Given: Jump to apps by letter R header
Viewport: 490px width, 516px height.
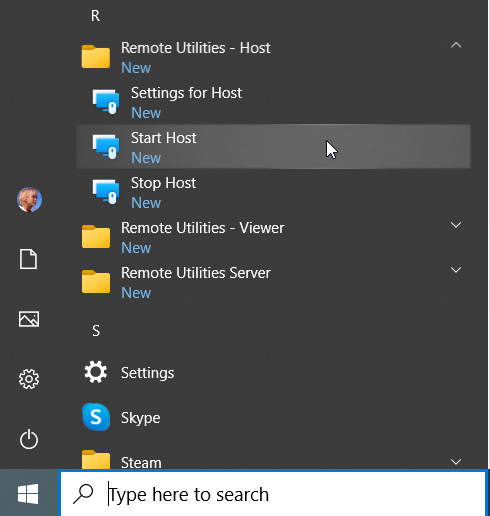Looking at the screenshot, I should tap(95, 16).
